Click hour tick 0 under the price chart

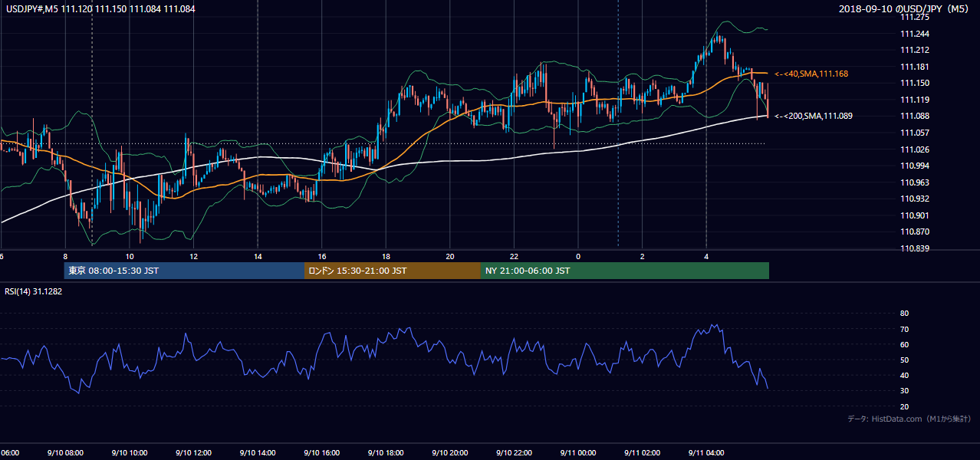tap(578, 257)
